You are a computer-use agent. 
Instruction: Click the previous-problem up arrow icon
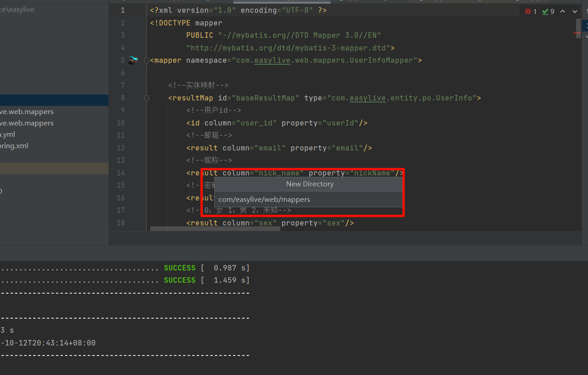(x=562, y=11)
